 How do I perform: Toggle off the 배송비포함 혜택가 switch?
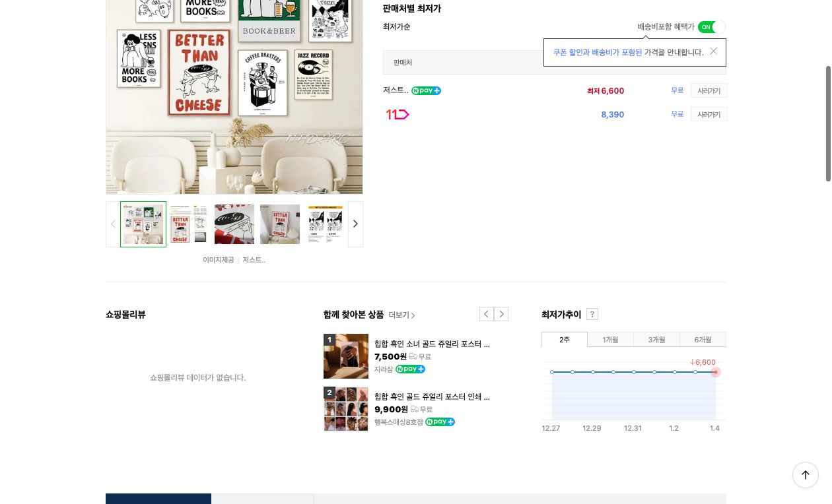[712, 27]
